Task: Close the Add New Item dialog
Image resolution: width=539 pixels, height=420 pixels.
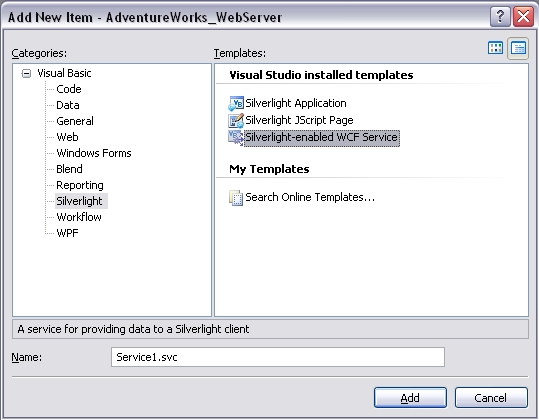Action: (523, 16)
